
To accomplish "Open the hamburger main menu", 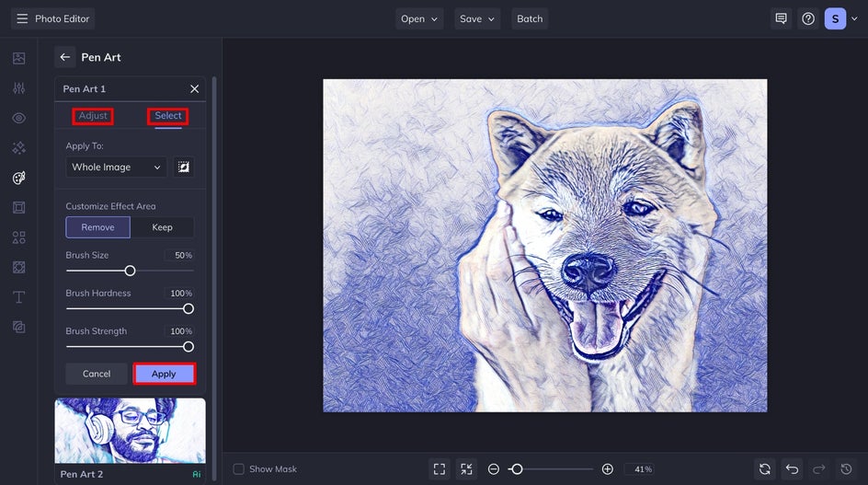I will click(22, 18).
